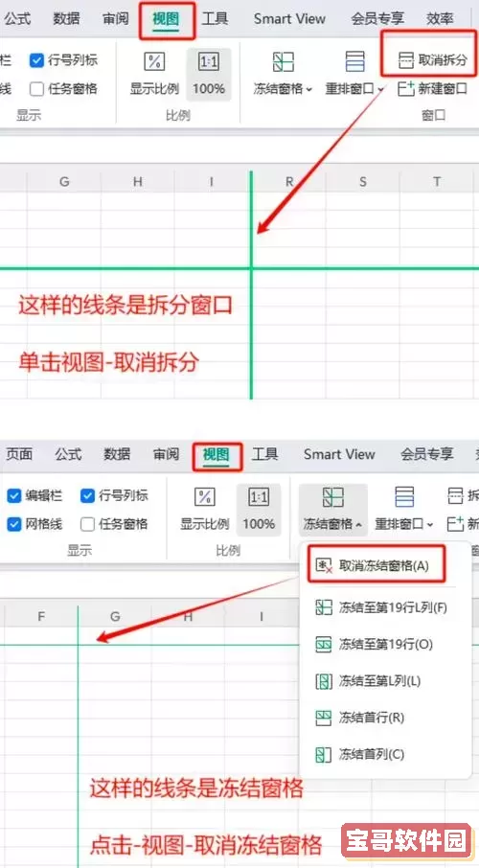Click the 1:1 100% icon in upper ribbon
479x868 pixels.
coord(208,61)
